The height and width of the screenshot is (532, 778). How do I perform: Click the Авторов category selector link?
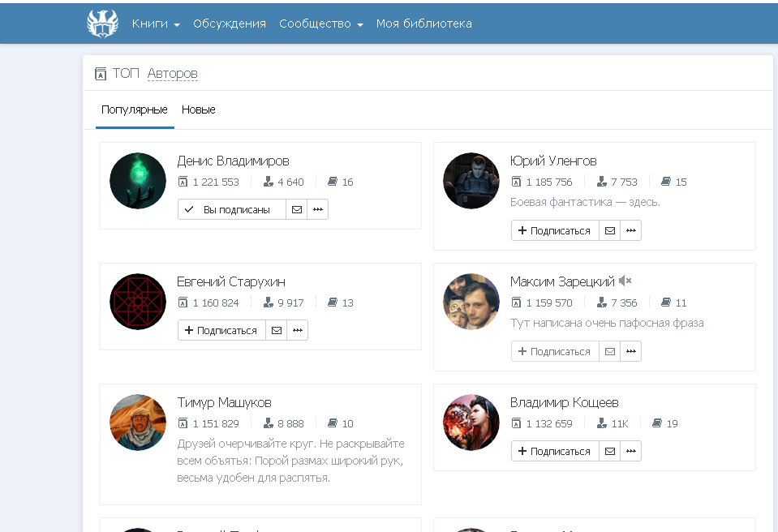172,74
